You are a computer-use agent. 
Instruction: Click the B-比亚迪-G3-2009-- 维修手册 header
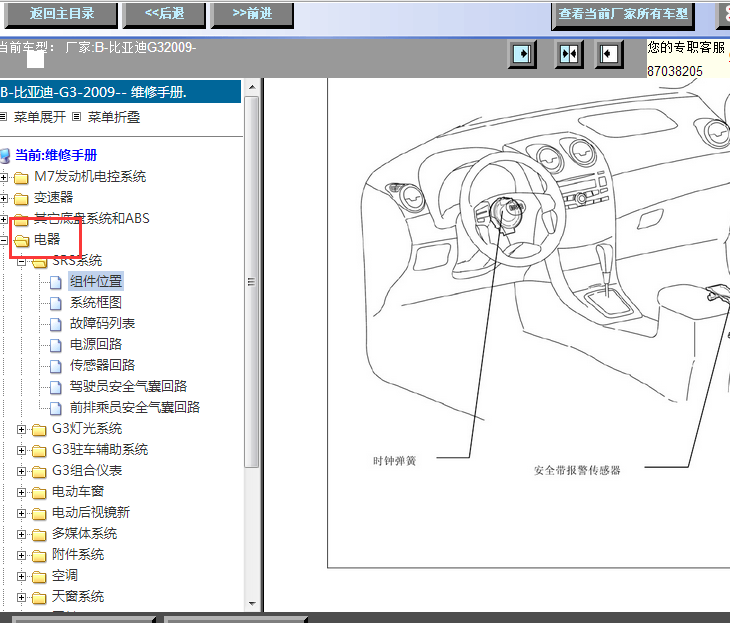coord(120,92)
